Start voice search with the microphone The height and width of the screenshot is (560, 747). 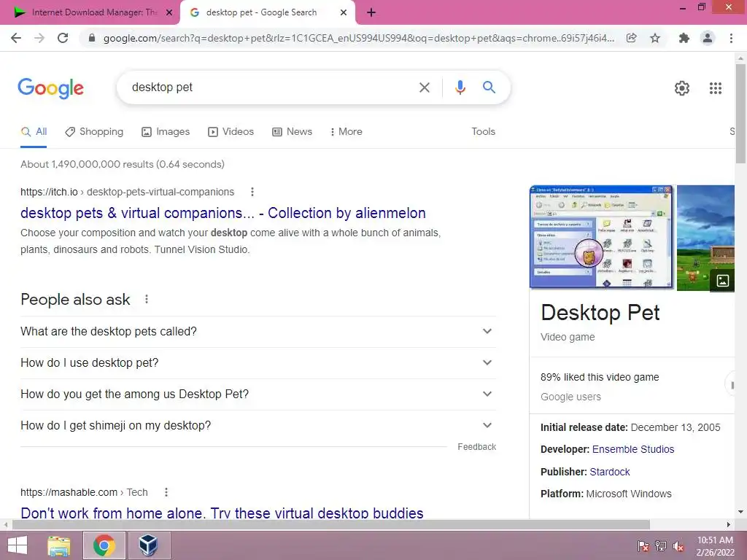[460, 87]
